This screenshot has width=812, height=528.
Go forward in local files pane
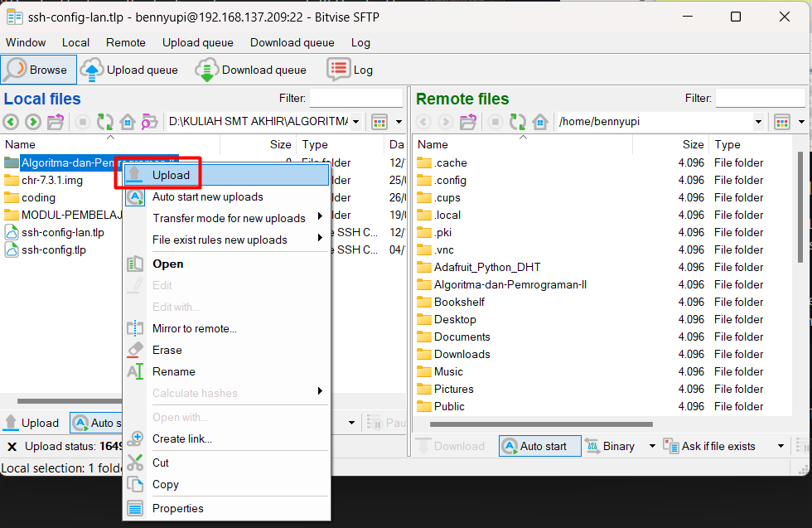point(33,123)
